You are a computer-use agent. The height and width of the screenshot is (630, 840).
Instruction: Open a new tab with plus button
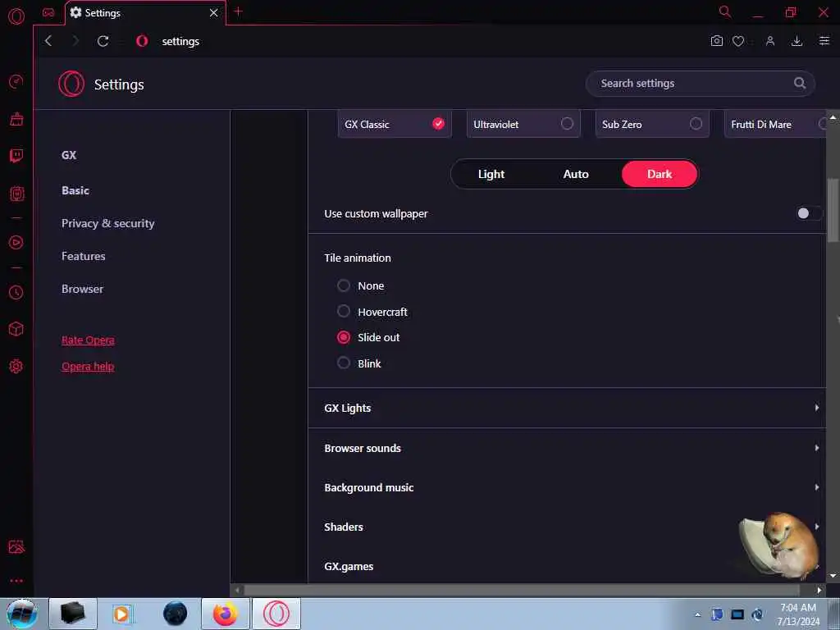point(238,11)
